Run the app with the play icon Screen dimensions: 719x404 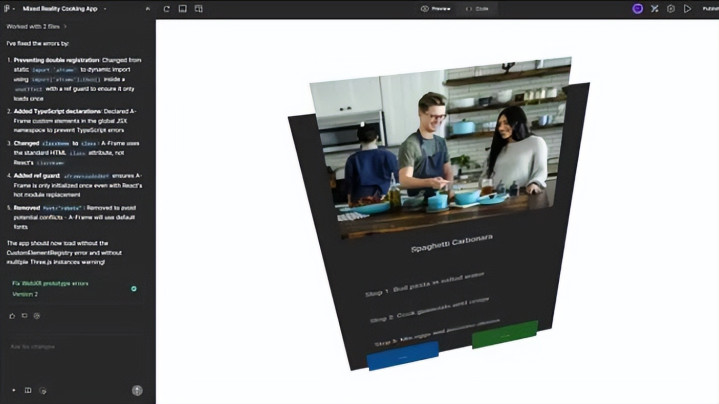point(687,9)
